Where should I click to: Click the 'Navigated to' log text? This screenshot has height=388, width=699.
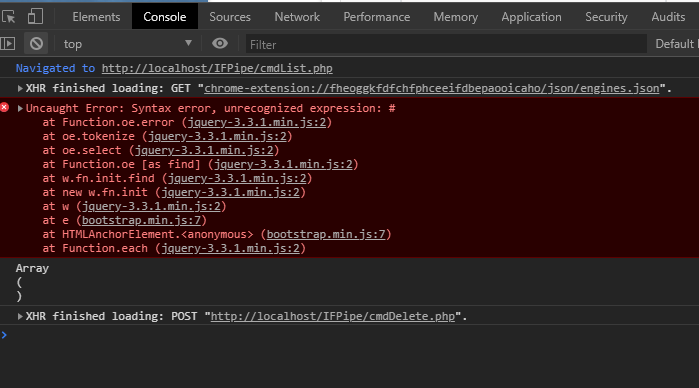[55, 68]
